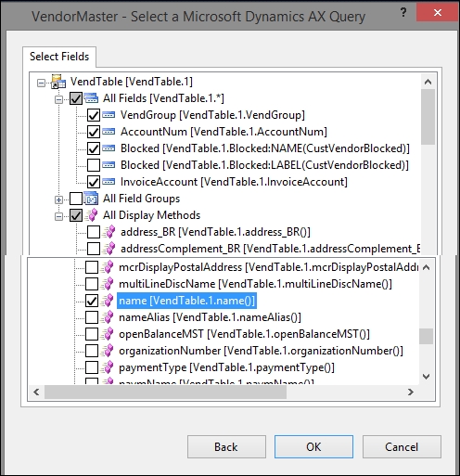Check the addressComplement_BR checkbox
Image resolution: width=460 pixels, height=476 pixels.
coord(94,249)
